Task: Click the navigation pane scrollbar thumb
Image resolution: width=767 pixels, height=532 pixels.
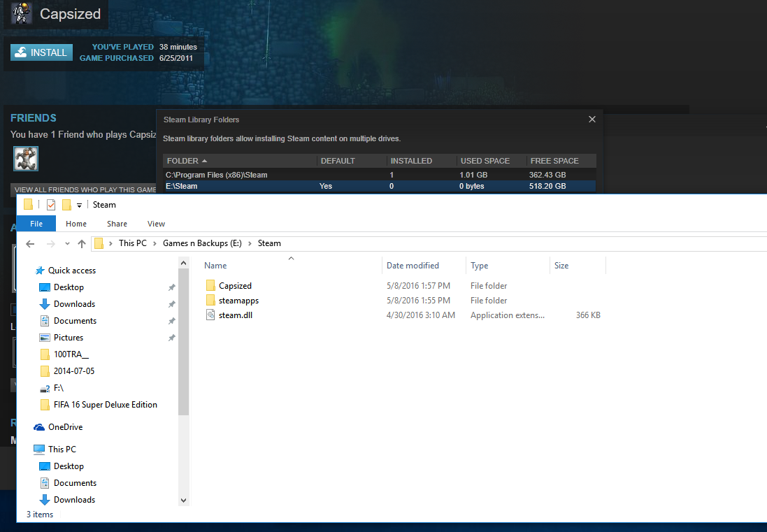Action: click(x=183, y=342)
